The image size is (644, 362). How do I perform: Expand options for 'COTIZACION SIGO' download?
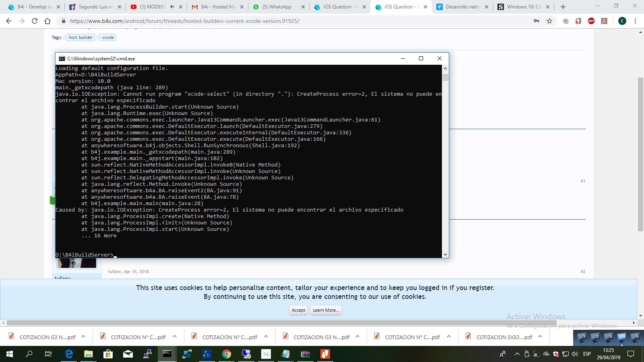[540, 337]
